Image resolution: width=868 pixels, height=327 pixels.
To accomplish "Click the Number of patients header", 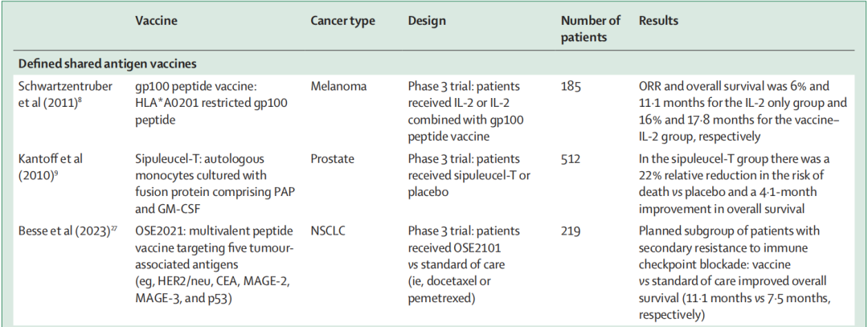I will tap(590, 28).
